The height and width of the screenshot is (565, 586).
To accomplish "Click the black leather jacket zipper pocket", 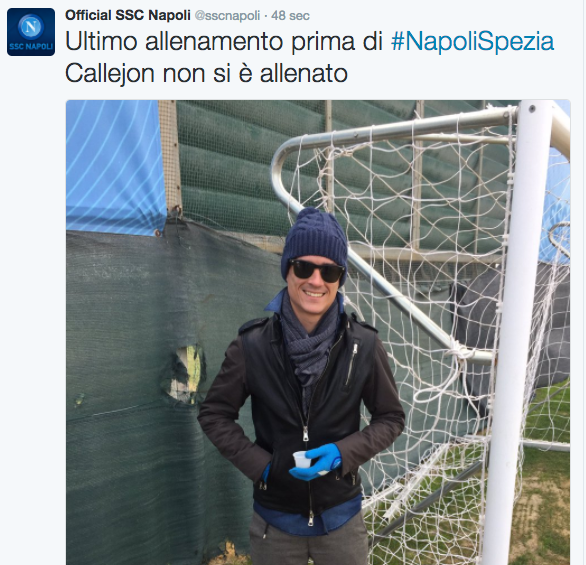I will click(351, 364).
